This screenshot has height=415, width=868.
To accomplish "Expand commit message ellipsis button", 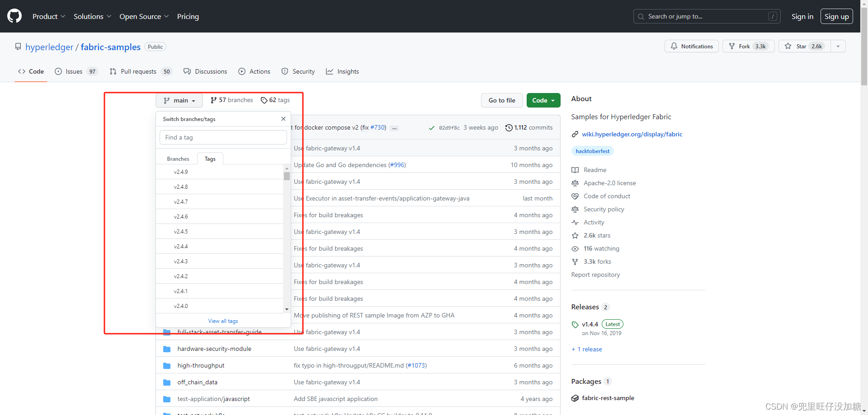I will tap(394, 128).
